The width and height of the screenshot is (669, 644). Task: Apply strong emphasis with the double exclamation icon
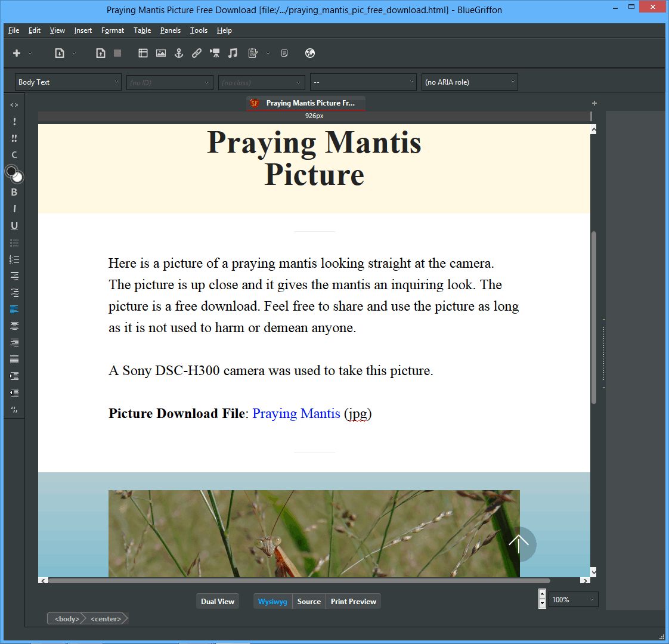[x=14, y=138]
